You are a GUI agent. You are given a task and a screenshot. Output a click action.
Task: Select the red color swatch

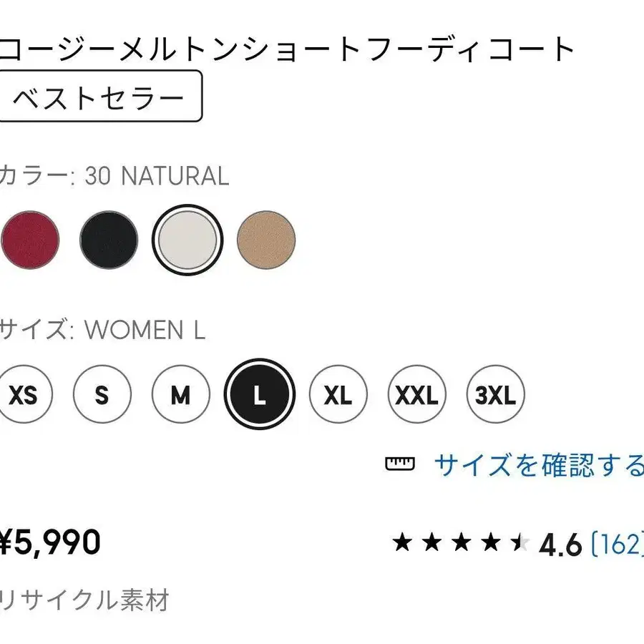coord(30,240)
